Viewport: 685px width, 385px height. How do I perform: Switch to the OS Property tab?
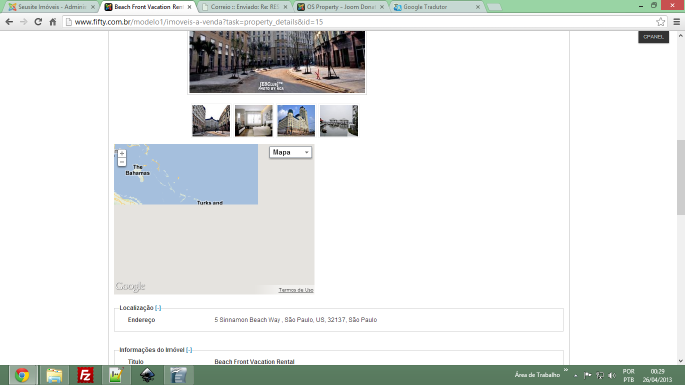pyautogui.click(x=340, y=7)
